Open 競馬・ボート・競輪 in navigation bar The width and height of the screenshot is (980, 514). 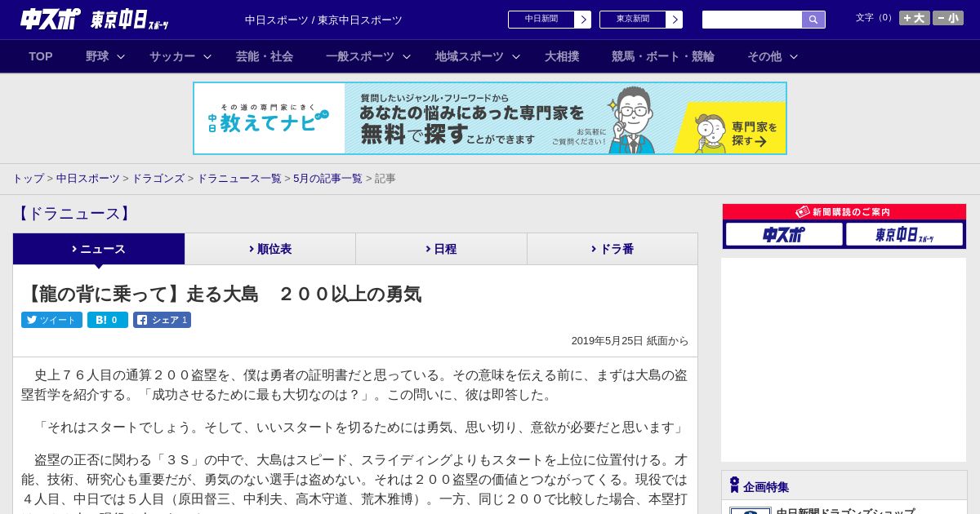tap(663, 56)
